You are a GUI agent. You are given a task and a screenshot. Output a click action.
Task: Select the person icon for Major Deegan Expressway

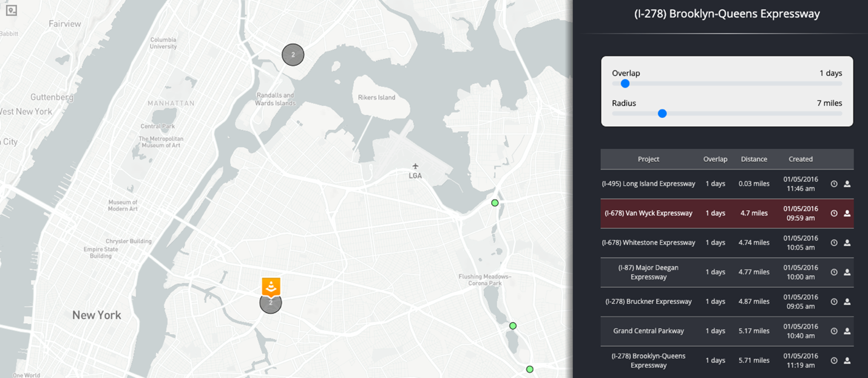pyautogui.click(x=847, y=272)
